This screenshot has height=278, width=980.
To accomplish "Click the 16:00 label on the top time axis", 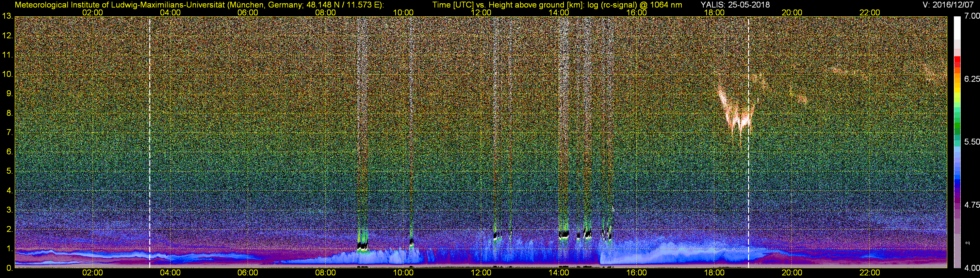I will click(x=636, y=12).
